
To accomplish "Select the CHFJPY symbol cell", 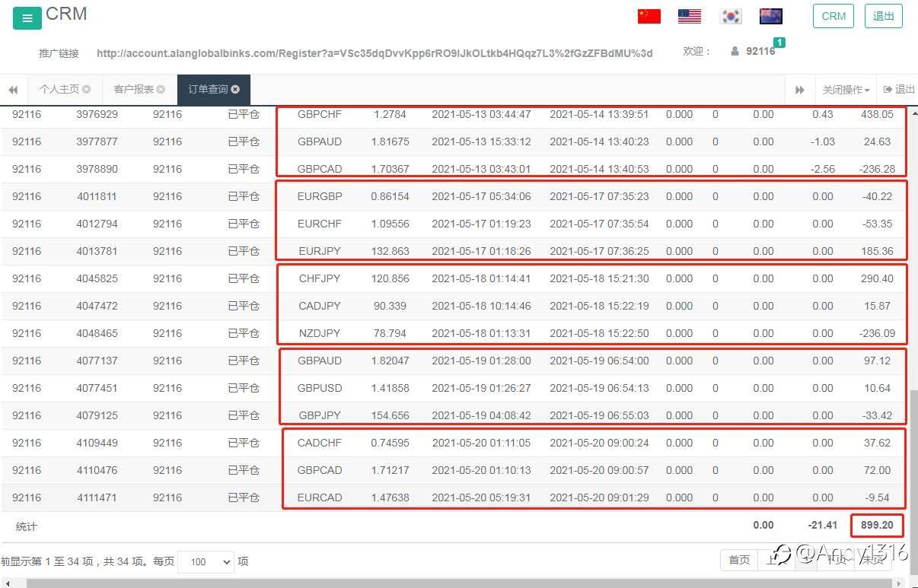I will [320, 279].
